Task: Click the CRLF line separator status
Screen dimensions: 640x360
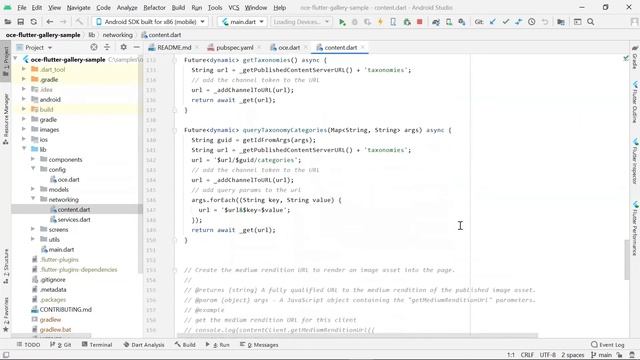Action: [x=527, y=355]
